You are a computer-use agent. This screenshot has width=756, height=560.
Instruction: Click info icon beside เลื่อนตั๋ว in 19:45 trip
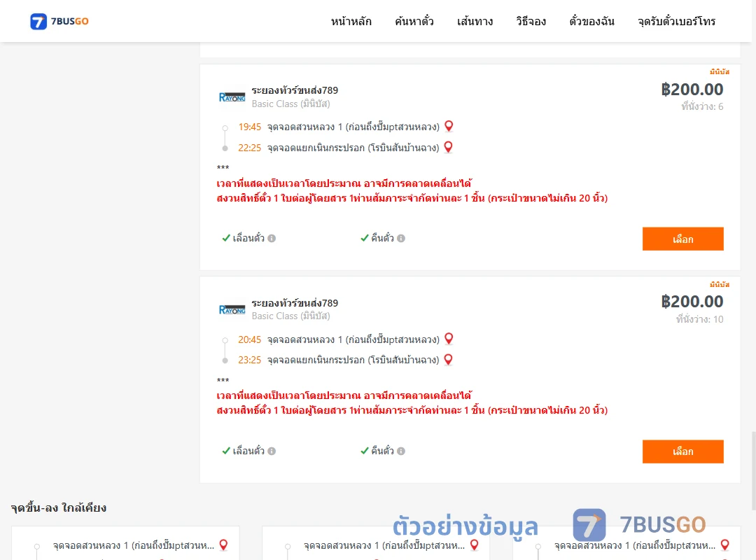272,238
